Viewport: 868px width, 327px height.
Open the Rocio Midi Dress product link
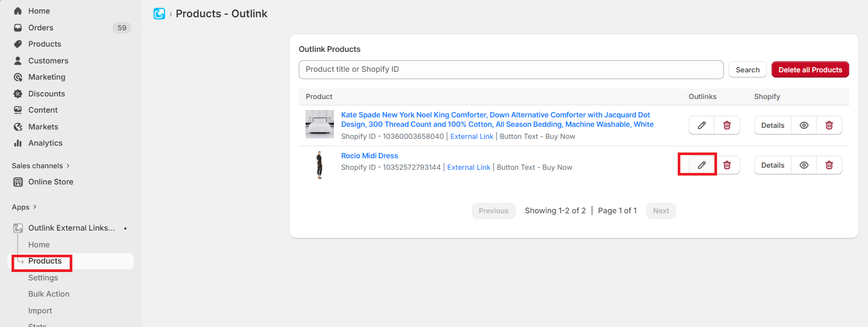tap(370, 156)
